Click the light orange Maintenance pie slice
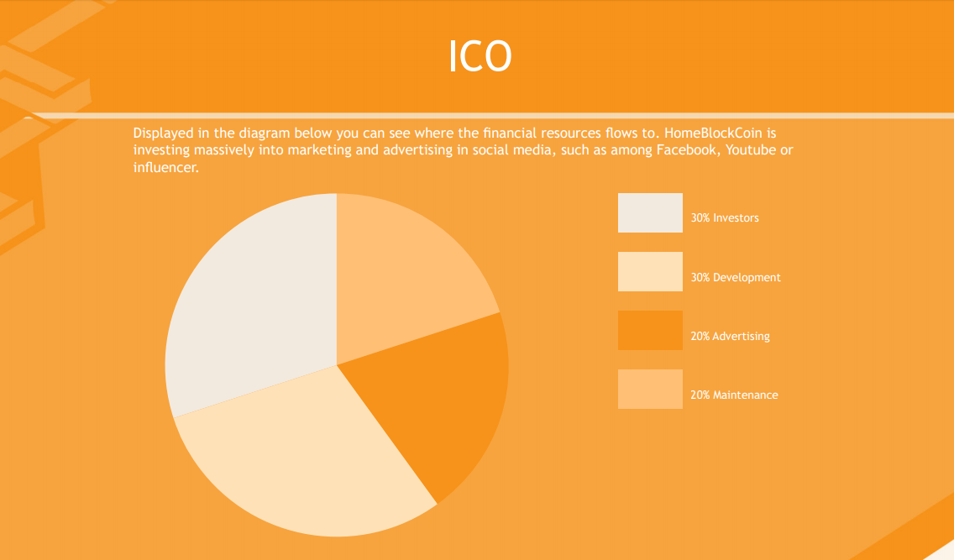The height and width of the screenshot is (560, 954). [401, 274]
